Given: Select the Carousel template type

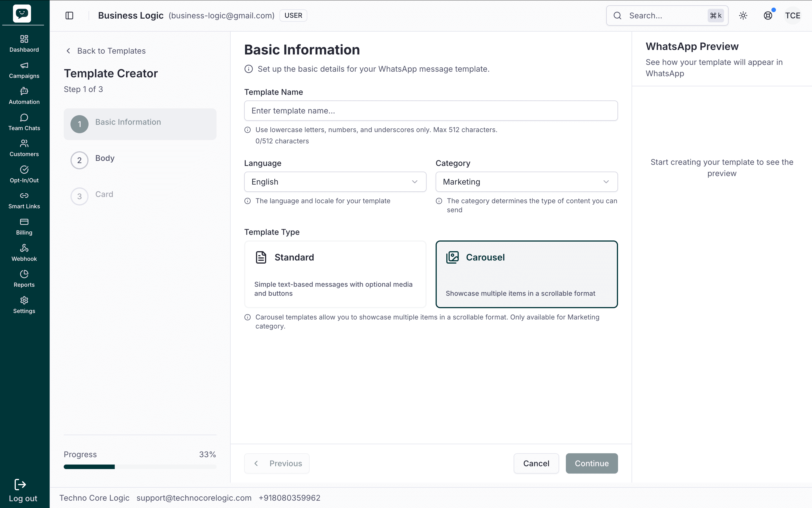Looking at the screenshot, I should tap(526, 274).
